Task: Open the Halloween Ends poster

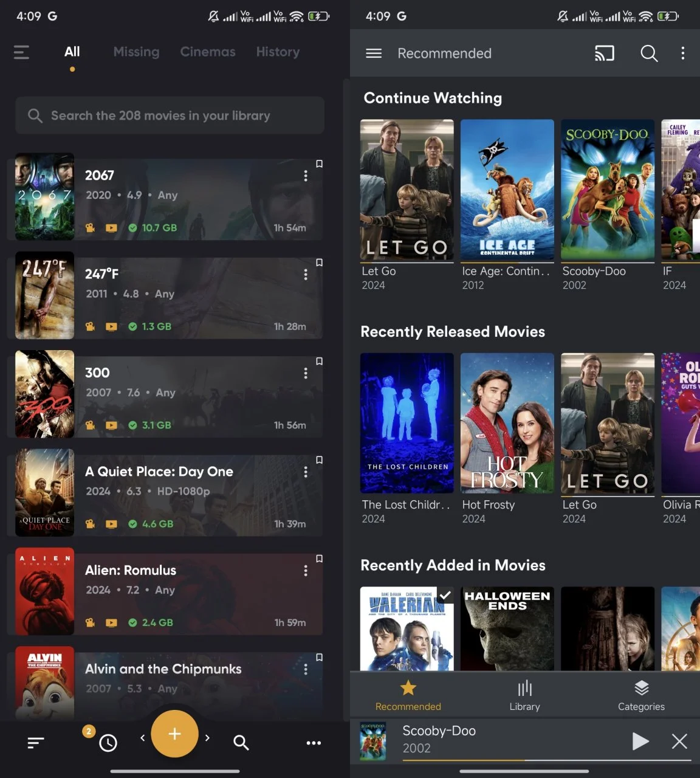Action: point(507,628)
